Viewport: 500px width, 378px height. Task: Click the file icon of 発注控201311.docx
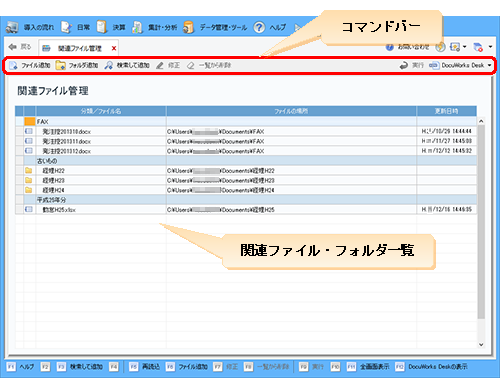point(29,141)
